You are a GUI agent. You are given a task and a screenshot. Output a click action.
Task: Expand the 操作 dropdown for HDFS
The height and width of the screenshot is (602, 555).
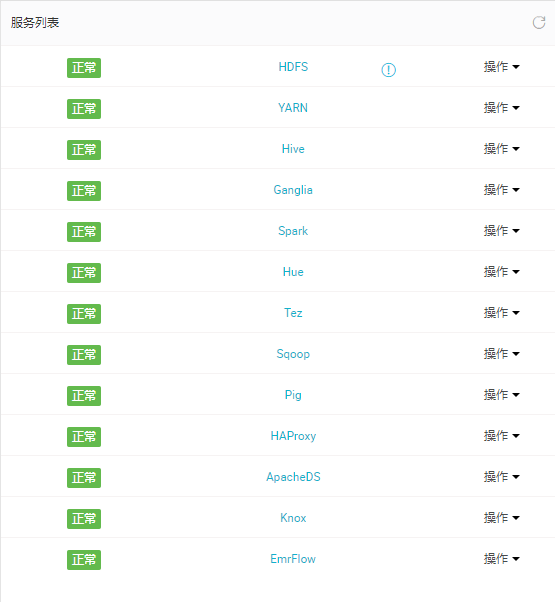(502, 67)
